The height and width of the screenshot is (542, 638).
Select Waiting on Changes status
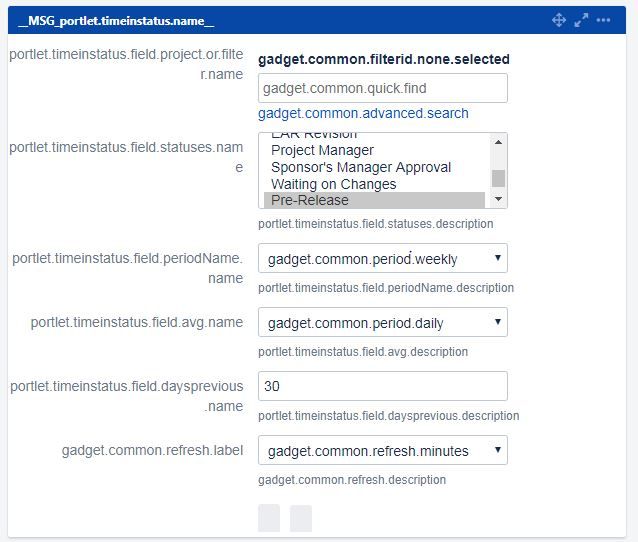click(x=334, y=184)
